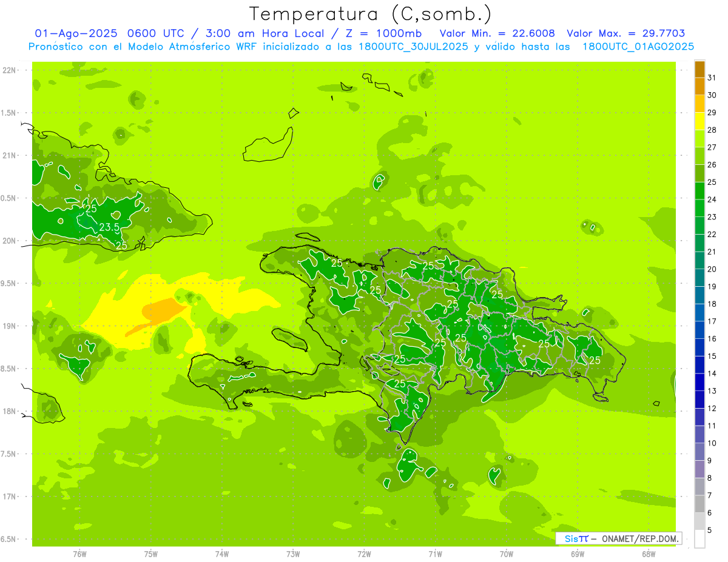Image resolution: width=728 pixels, height=562 pixels.
Task: Click the '69W' longitude axis label
Action: point(578,555)
